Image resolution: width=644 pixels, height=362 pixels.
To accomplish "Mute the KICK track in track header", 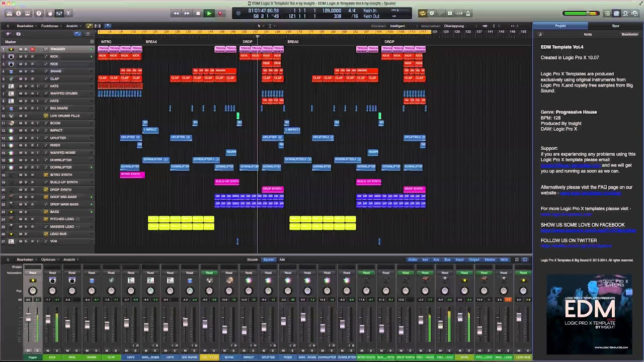I will click(x=21, y=56).
